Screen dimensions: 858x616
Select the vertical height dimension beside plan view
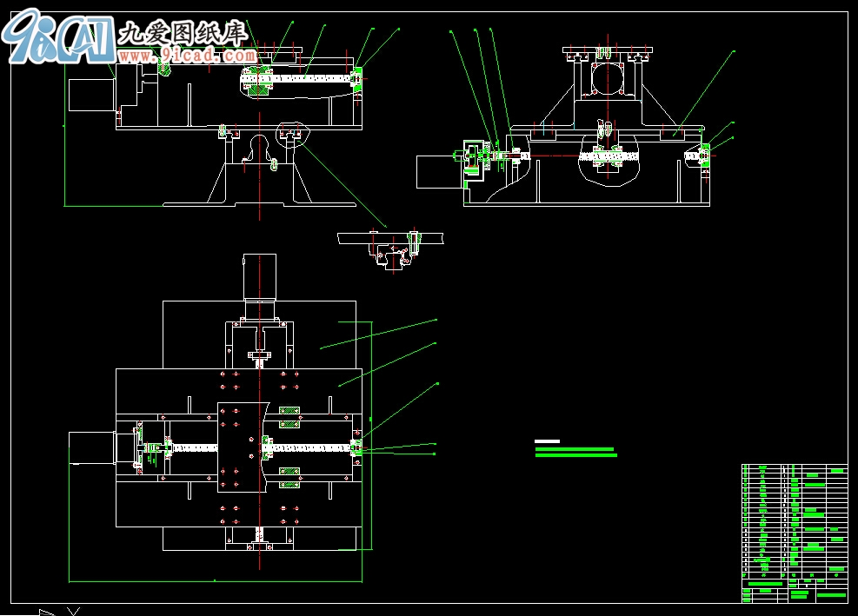(x=371, y=434)
